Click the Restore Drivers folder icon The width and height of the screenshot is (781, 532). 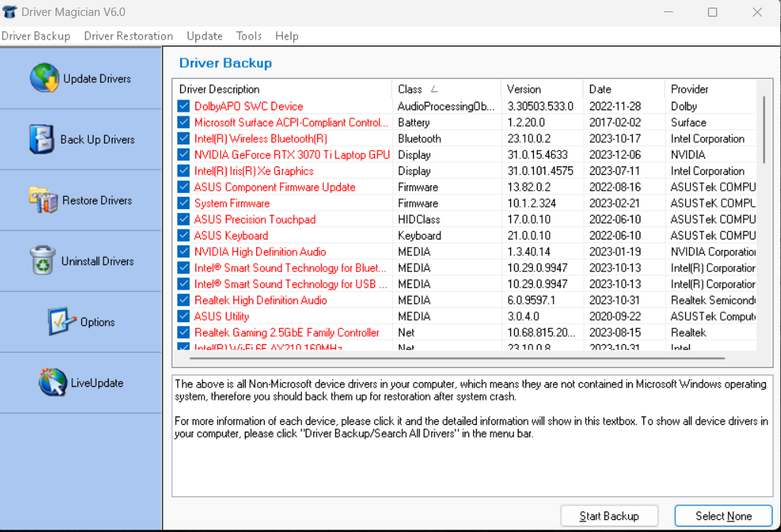tap(43, 200)
